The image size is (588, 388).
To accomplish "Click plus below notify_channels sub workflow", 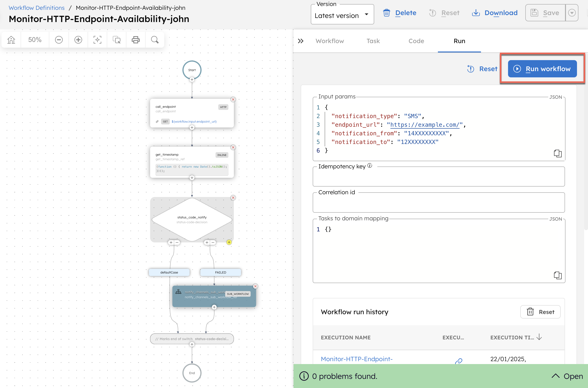I will (x=214, y=307).
